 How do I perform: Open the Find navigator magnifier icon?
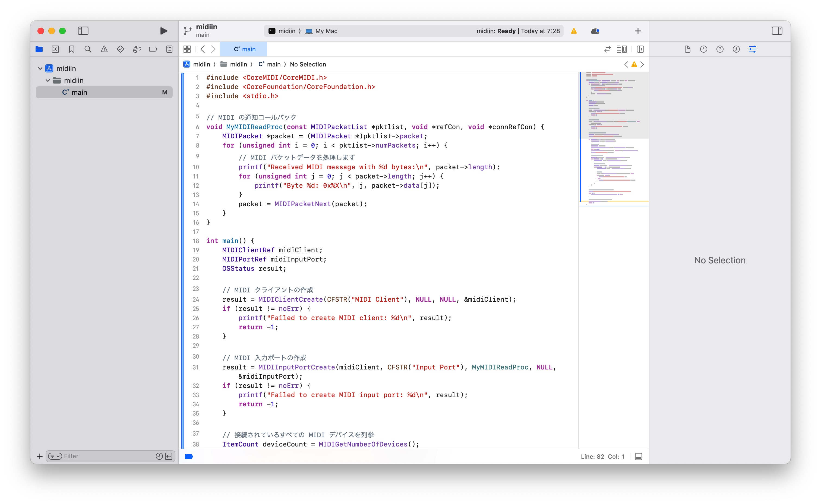click(88, 49)
